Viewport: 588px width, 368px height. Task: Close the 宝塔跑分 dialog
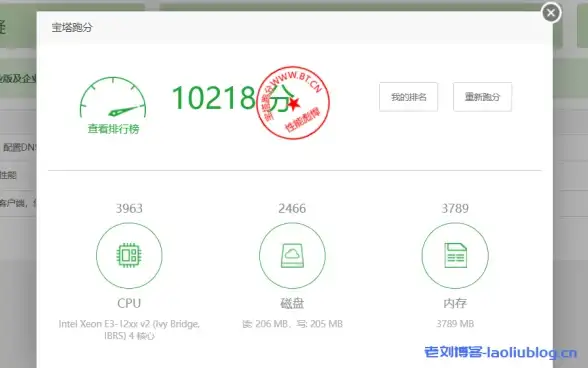[551, 13]
